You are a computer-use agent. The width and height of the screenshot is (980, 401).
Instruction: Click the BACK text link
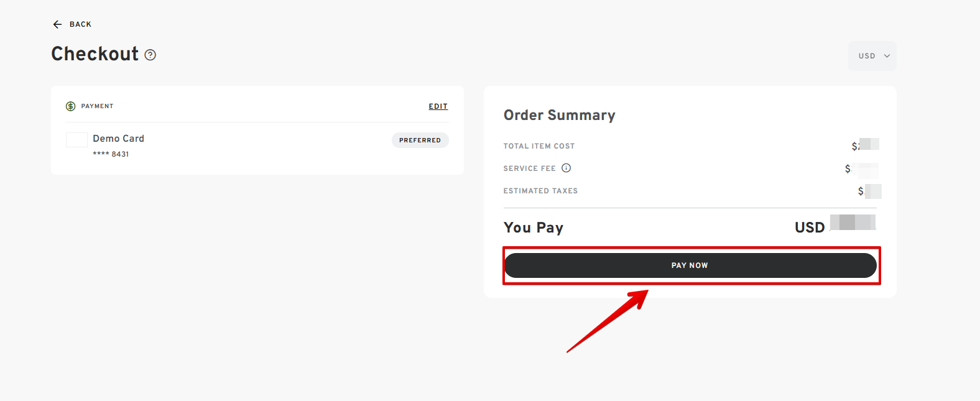point(80,24)
